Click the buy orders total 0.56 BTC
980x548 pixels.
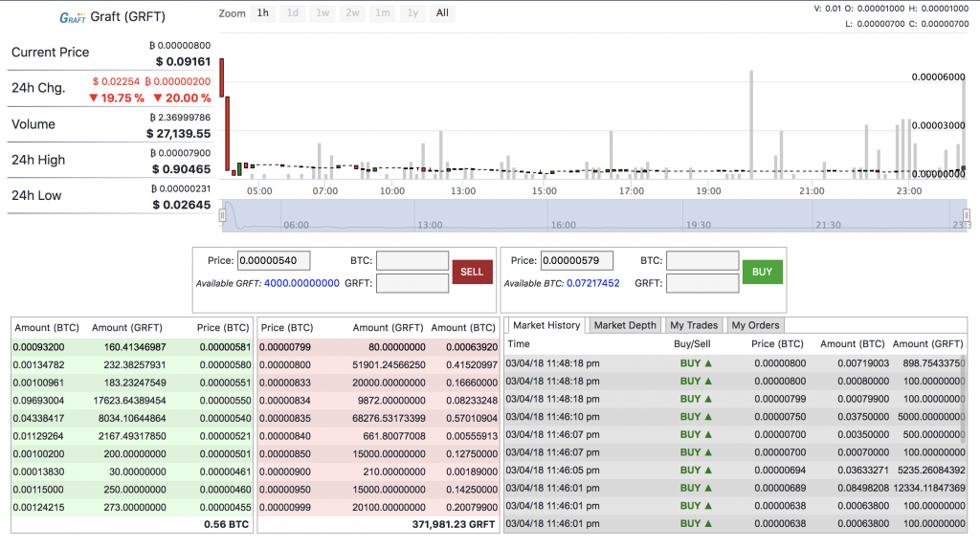point(226,525)
